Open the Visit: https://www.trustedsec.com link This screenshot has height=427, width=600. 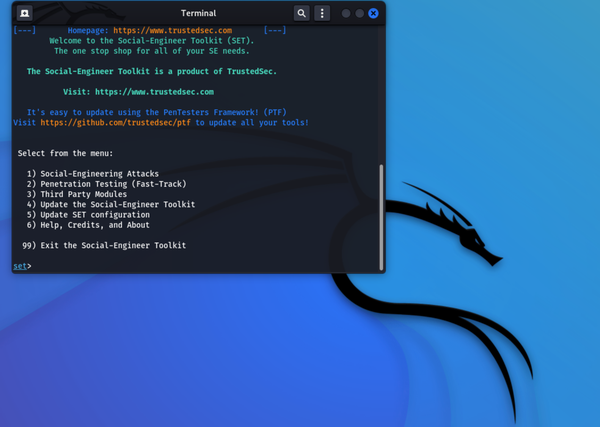155,92
